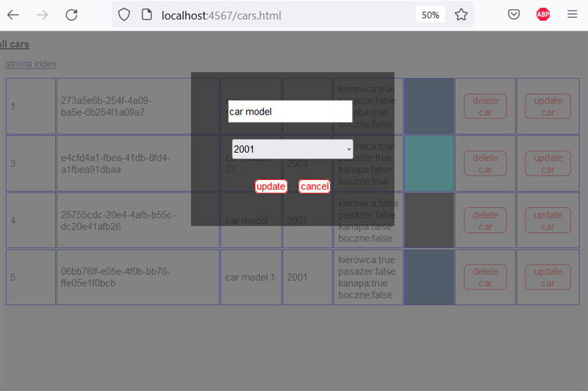This screenshot has width=588, height=391.
Task: Reload the page with refresh icon
Action: point(71,15)
